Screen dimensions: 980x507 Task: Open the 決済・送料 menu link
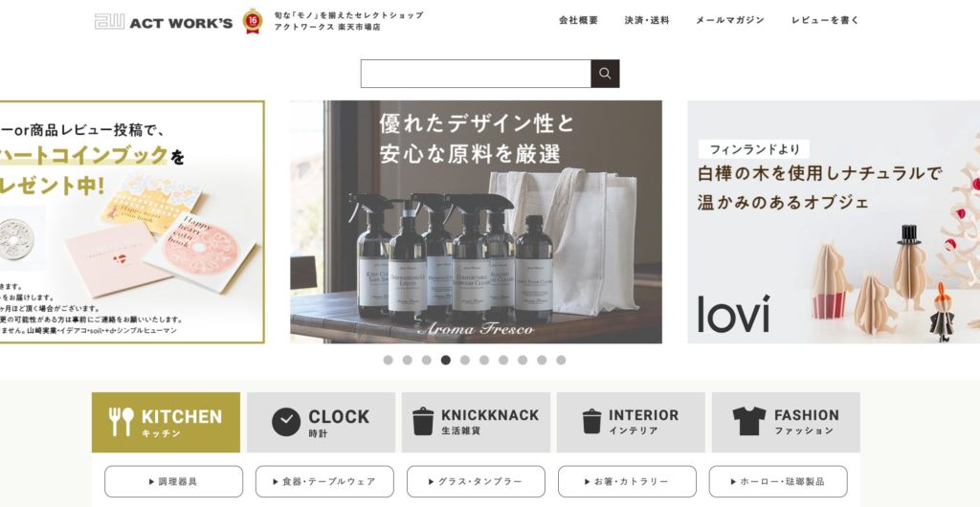[x=647, y=20]
